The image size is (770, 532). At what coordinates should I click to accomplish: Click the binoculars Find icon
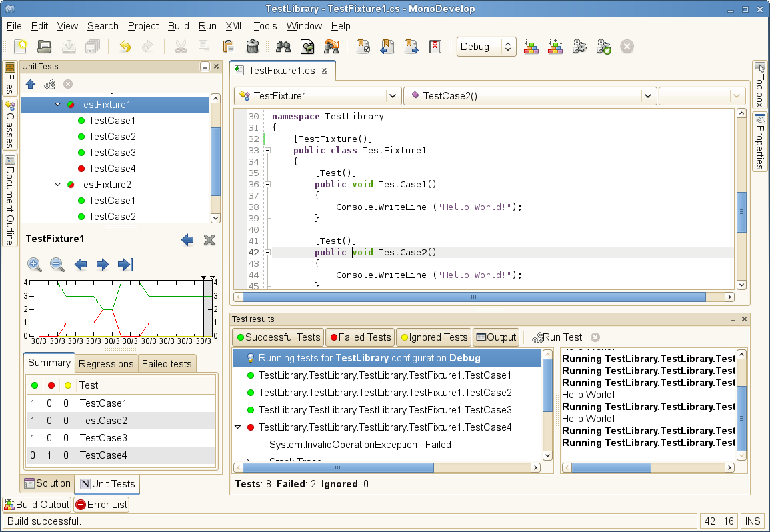click(283, 47)
